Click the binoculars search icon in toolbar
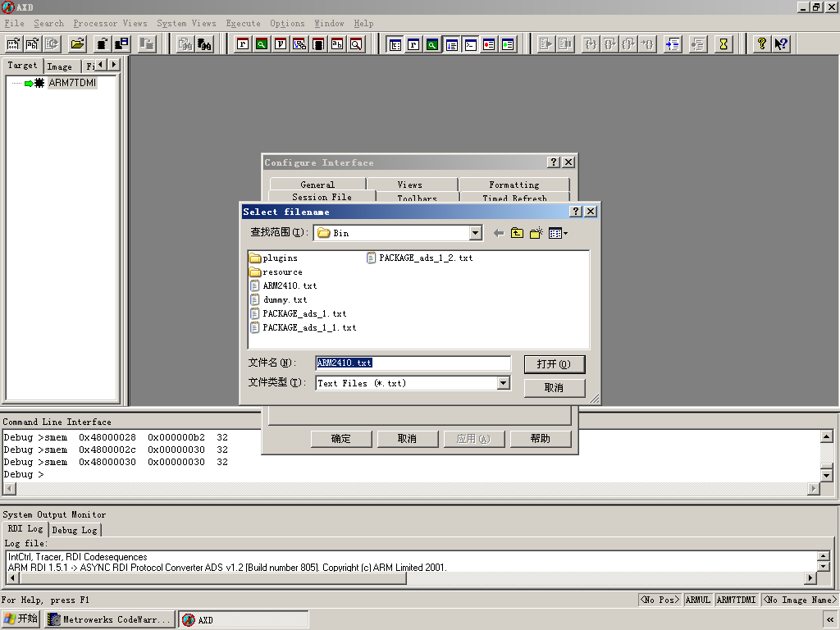840x630 pixels. (x=204, y=44)
